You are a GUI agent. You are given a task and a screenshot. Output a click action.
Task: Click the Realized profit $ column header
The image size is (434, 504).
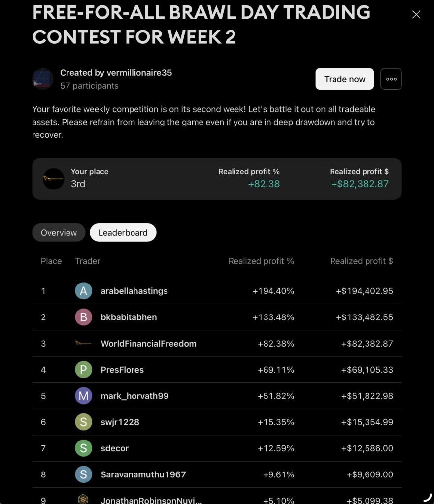(361, 261)
